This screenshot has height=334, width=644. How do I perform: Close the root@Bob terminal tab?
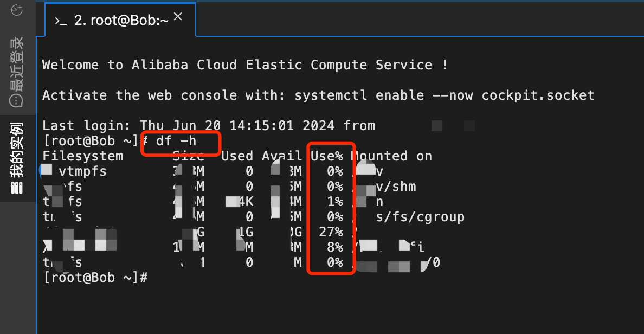pos(178,17)
